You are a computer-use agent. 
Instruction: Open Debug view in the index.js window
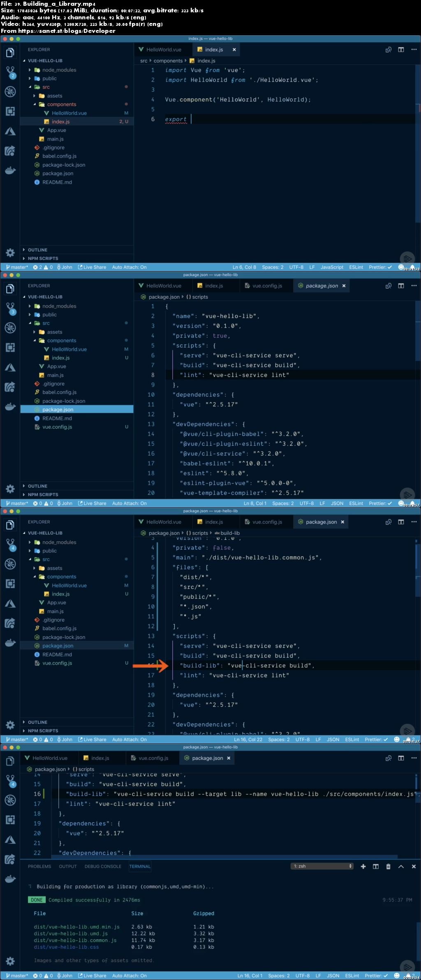point(10,92)
